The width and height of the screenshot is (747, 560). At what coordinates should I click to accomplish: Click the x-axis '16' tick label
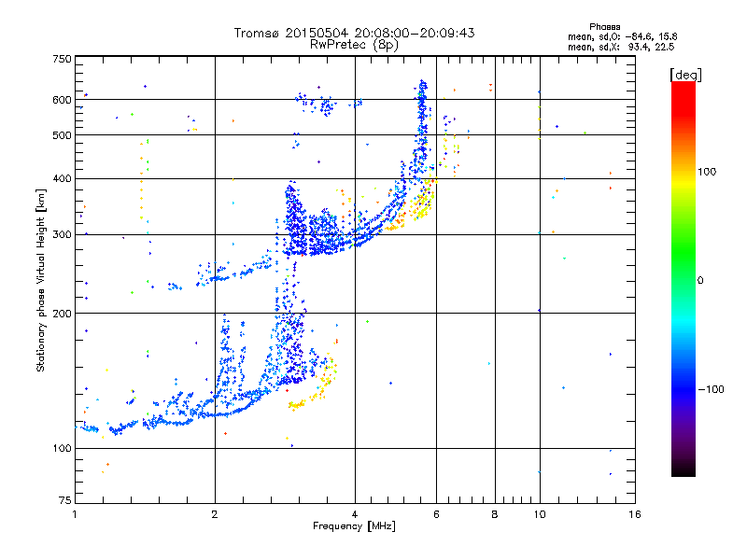point(635,514)
